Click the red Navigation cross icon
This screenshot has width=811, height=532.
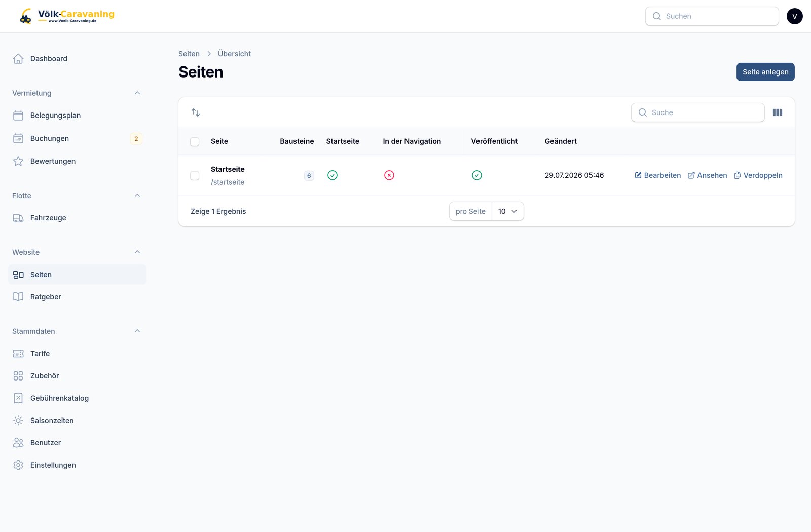pyautogui.click(x=389, y=175)
